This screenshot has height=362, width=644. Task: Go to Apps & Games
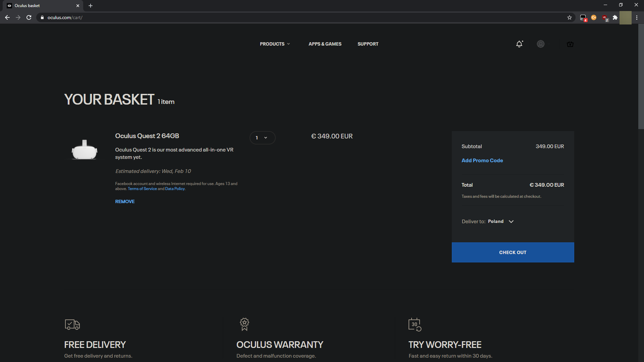(325, 44)
